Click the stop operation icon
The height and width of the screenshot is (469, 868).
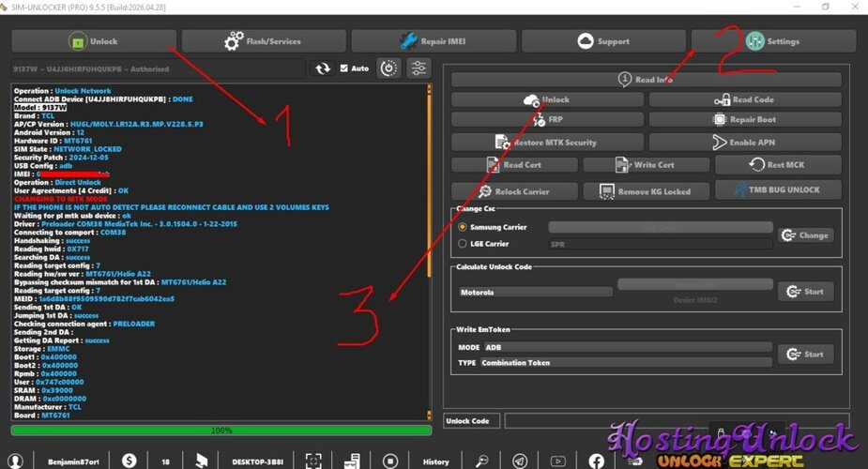pos(390,461)
